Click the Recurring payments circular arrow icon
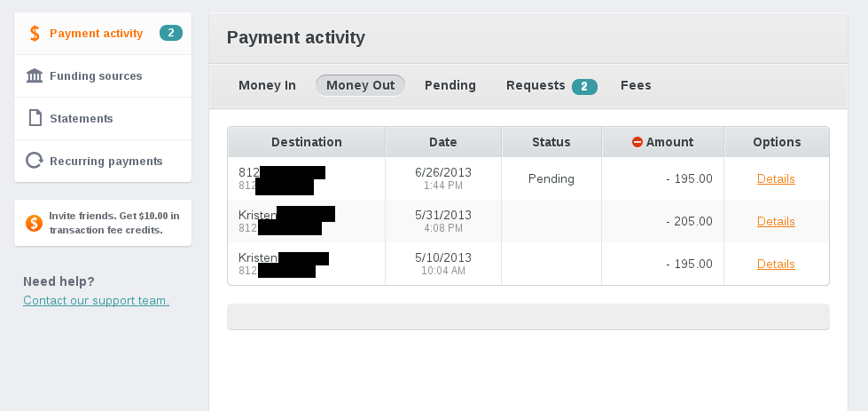 pos(35,161)
